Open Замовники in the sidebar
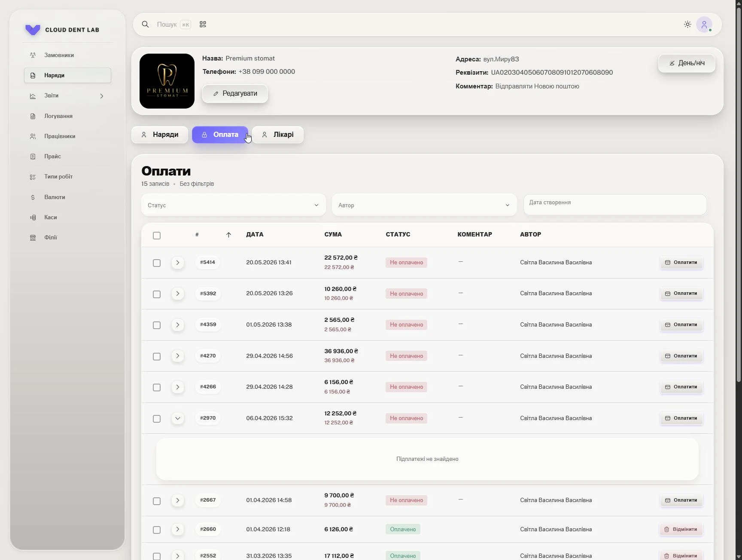This screenshot has width=742, height=560. tap(67, 55)
